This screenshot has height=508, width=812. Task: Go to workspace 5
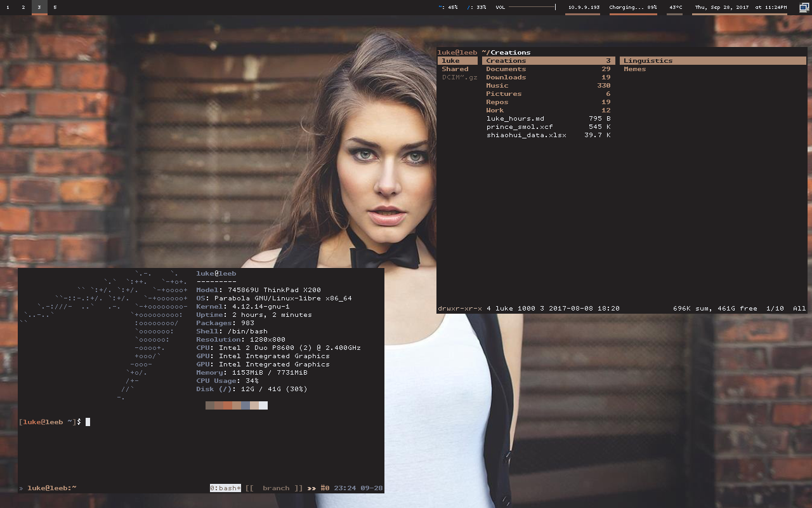click(55, 8)
